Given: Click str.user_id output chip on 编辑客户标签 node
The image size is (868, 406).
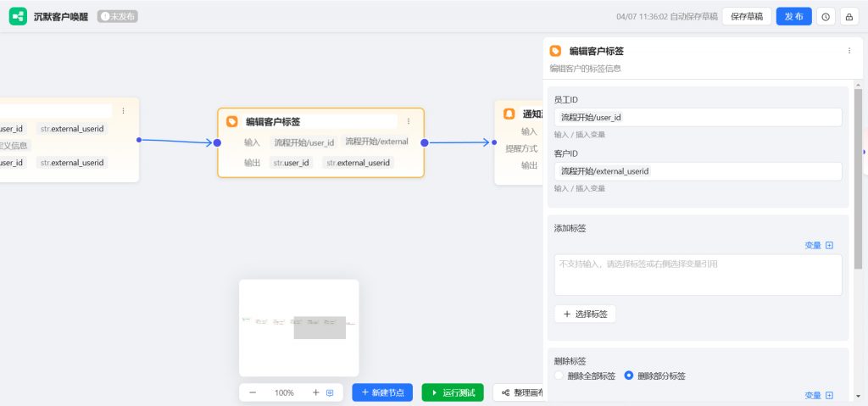Looking at the screenshot, I should click(x=292, y=163).
